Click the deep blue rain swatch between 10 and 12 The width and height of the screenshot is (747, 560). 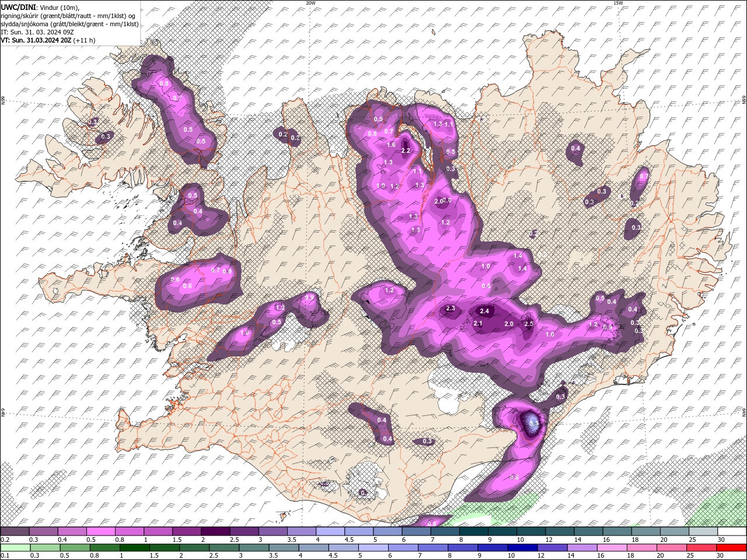[523, 548]
